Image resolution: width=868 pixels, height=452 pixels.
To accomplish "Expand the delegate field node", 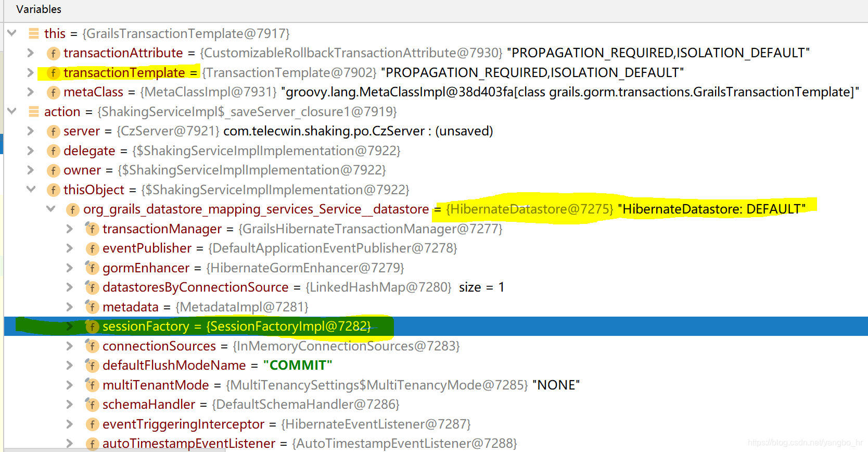I will (x=31, y=150).
